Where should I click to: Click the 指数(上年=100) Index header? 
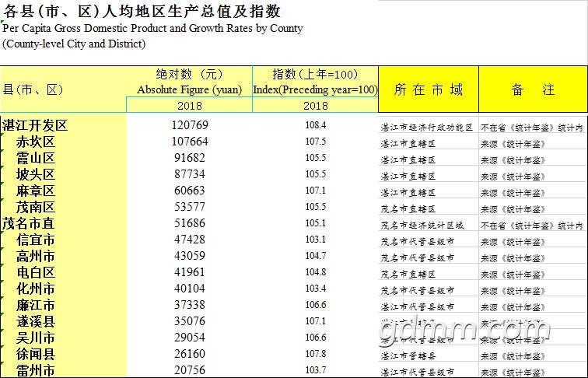315,82
